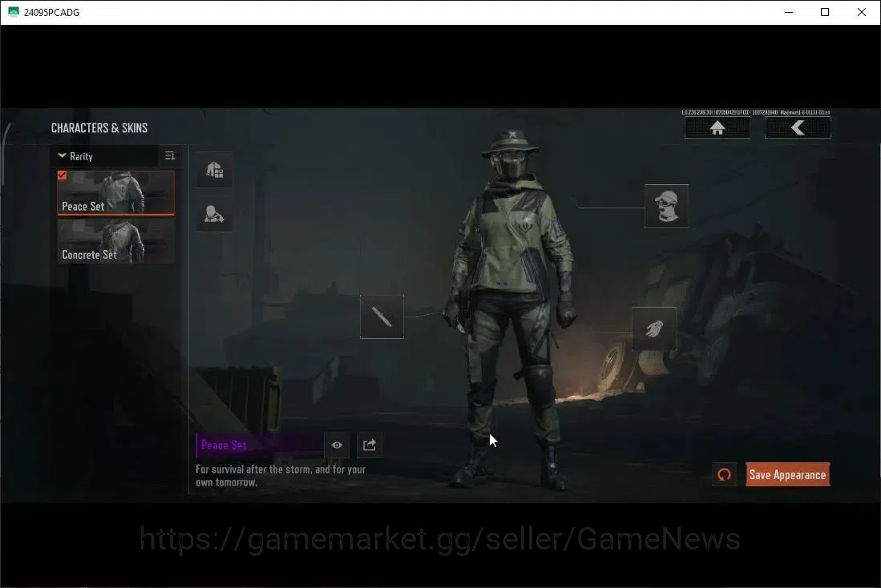The height and width of the screenshot is (588, 881).
Task: Click the Characters & Skins heading
Action: coord(99,128)
